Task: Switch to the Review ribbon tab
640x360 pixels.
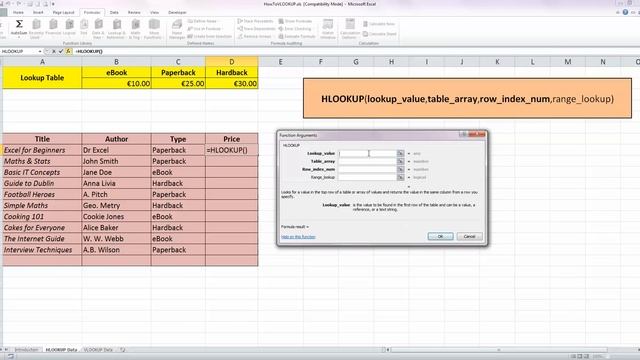Action: coord(134,13)
